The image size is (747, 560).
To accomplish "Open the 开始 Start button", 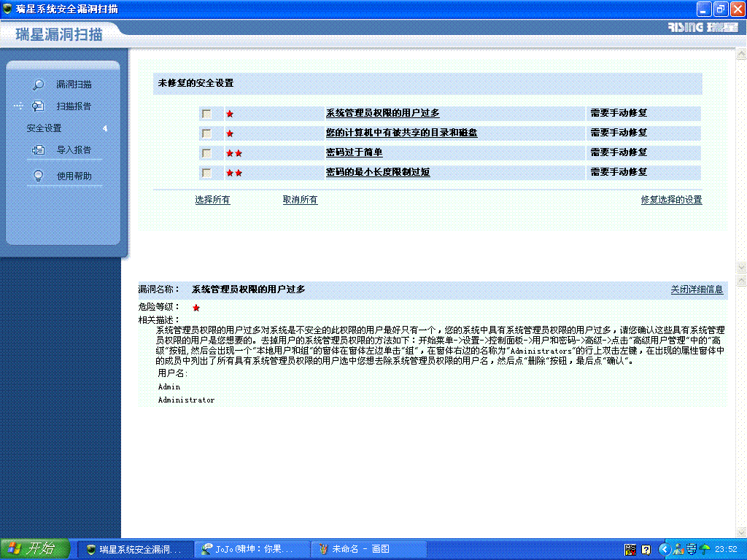I will tap(35, 548).
